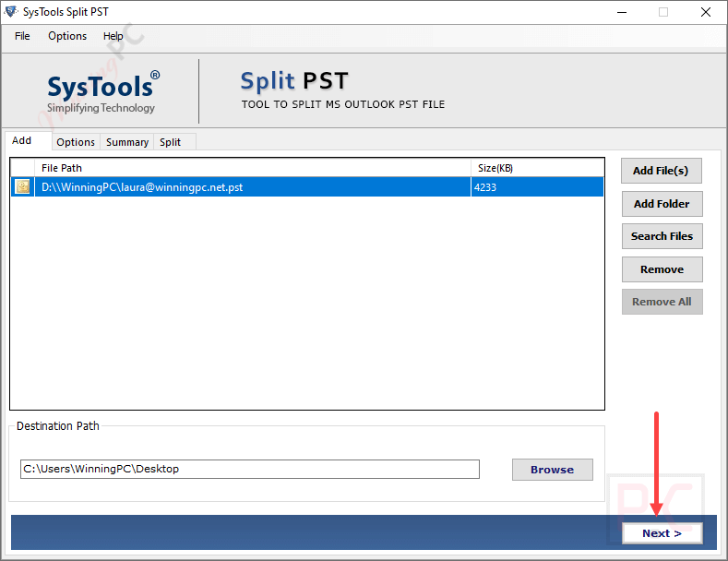The height and width of the screenshot is (561, 728).
Task: Click the Search Files button
Action: tap(662, 236)
